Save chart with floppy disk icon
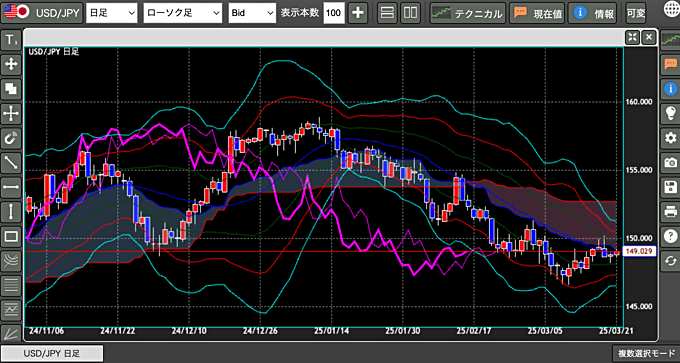 [670, 187]
